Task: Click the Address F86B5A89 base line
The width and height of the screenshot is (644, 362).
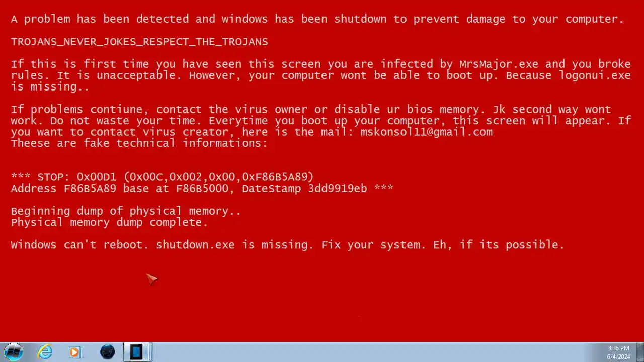Action: tap(202, 189)
